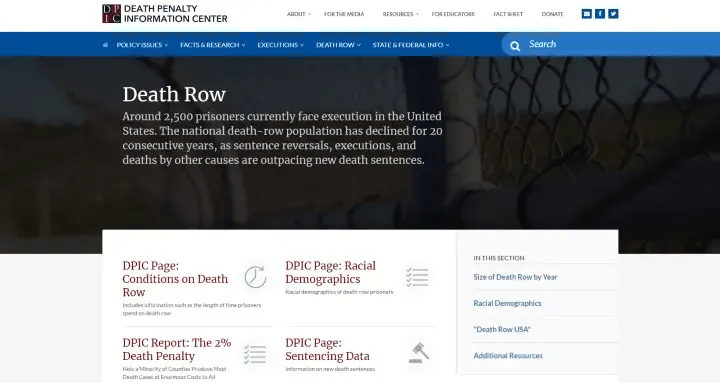Click the Donate link
The height and width of the screenshot is (383, 720).
[x=552, y=14]
